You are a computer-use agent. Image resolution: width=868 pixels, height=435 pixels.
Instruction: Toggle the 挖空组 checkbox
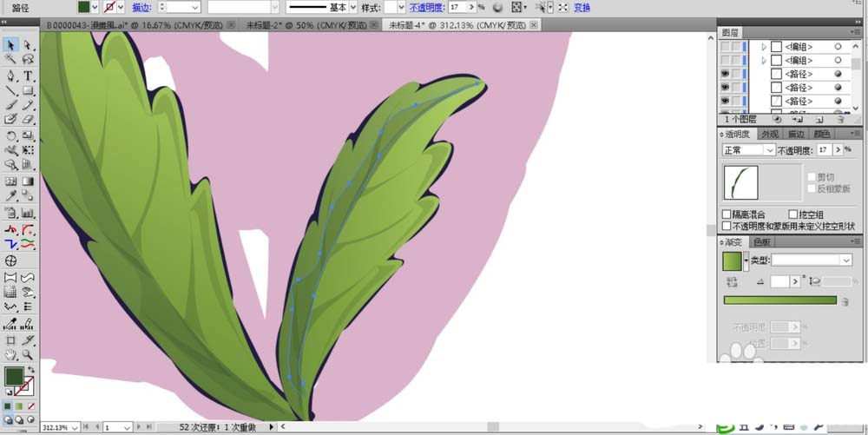[x=793, y=214]
